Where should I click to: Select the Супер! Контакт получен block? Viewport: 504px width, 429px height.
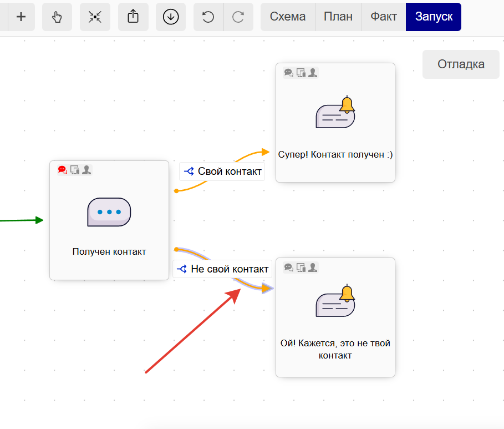[x=335, y=123]
